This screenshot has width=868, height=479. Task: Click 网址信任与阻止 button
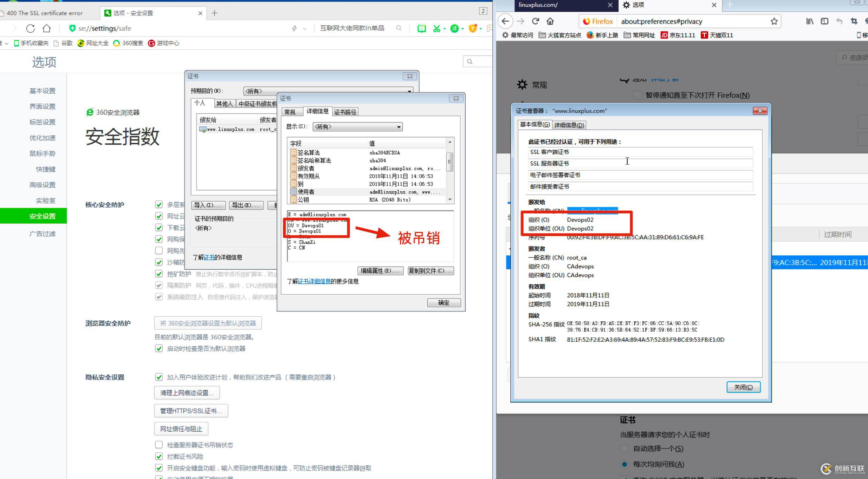(x=181, y=429)
